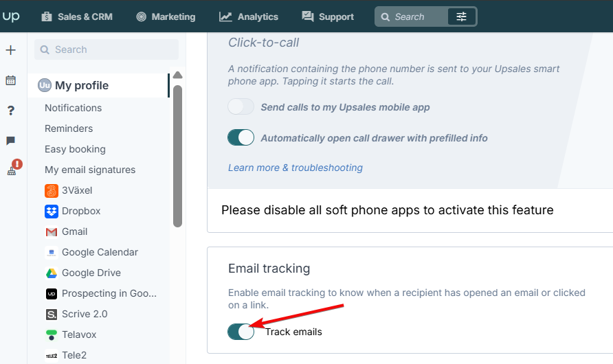Disable Automatically open call drawer toggle
613x364 pixels.
coord(241,137)
